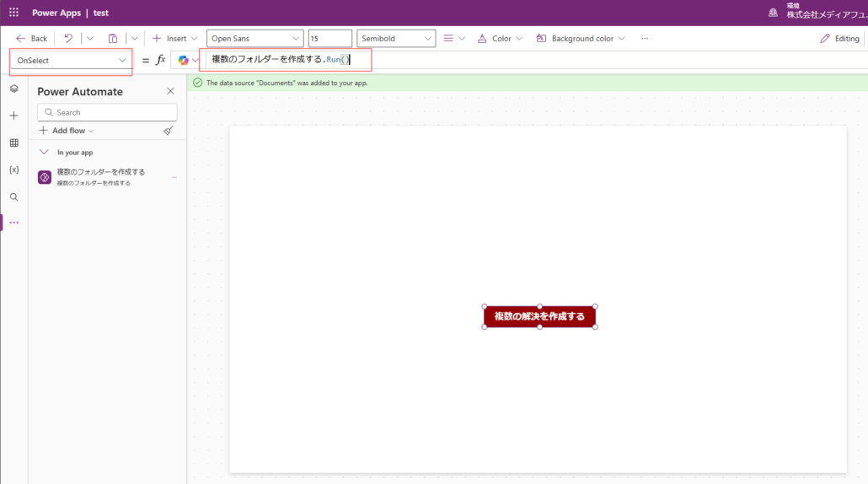Click the Back button
This screenshot has height=484, width=868.
pos(31,39)
